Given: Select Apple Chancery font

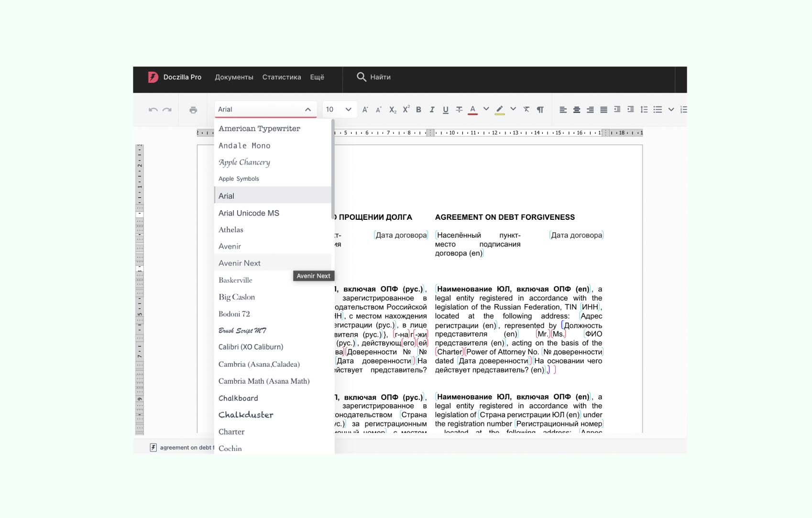Looking at the screenshot, I should click(x=273, y=162).
